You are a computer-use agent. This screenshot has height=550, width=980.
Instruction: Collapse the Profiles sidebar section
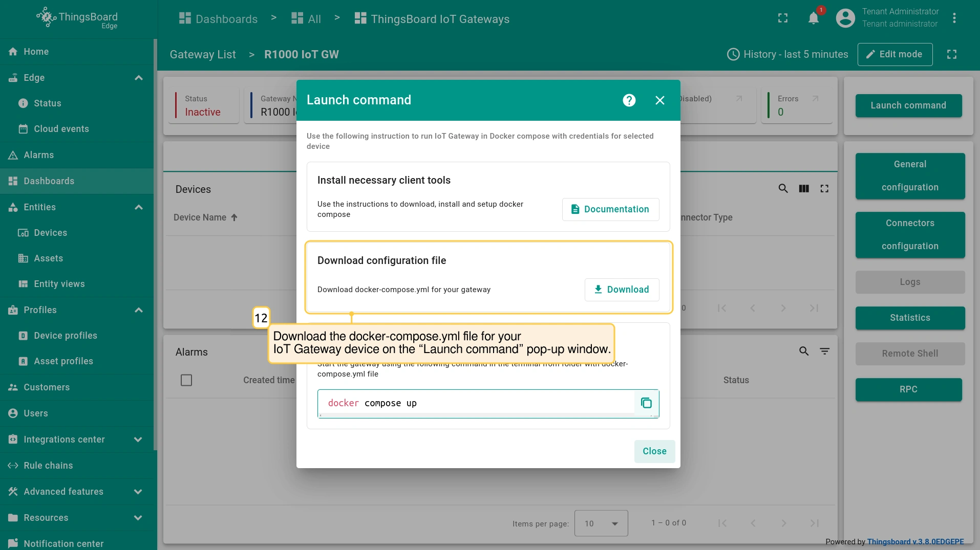[x=138, y=310]
